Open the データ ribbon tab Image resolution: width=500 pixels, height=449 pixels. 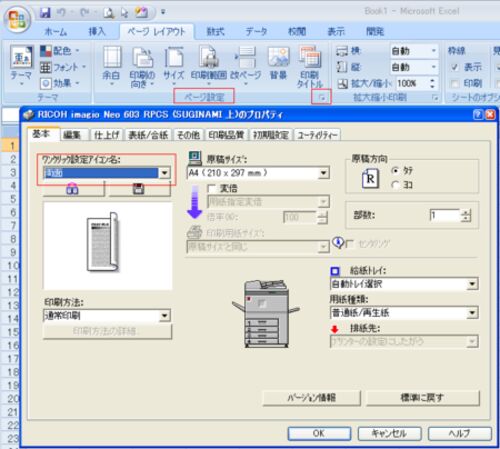coord(256,32)
